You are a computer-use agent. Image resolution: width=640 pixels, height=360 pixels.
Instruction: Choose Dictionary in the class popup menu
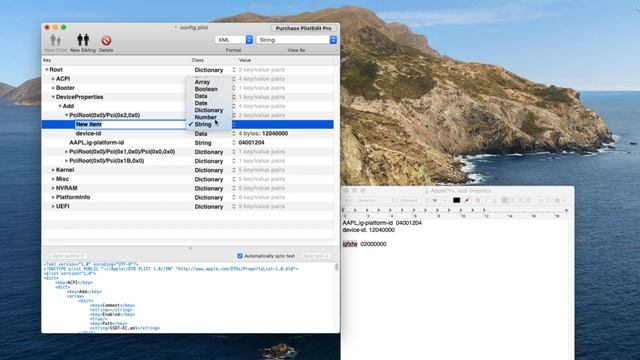pyautogui.click(x=209, y=110)
